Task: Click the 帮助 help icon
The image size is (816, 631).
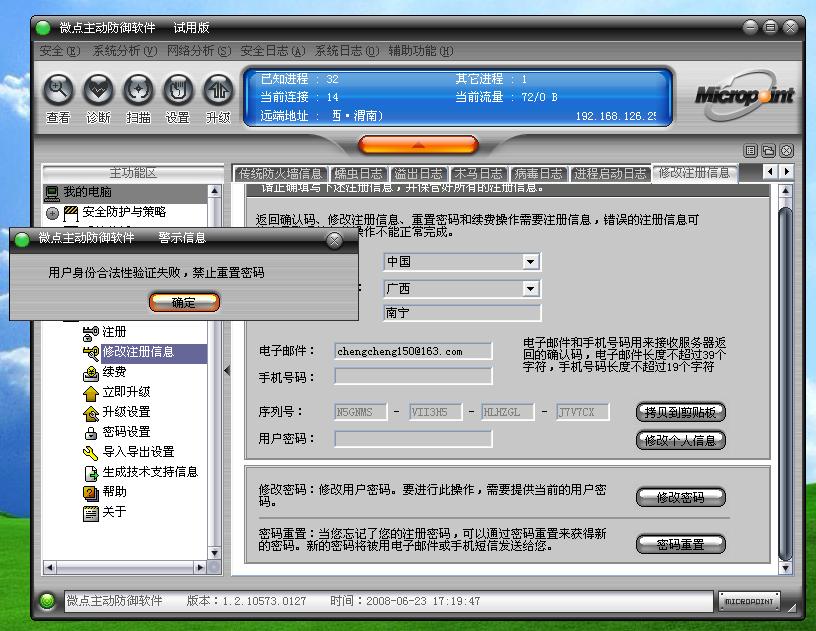Action: [x=91, y=492]
